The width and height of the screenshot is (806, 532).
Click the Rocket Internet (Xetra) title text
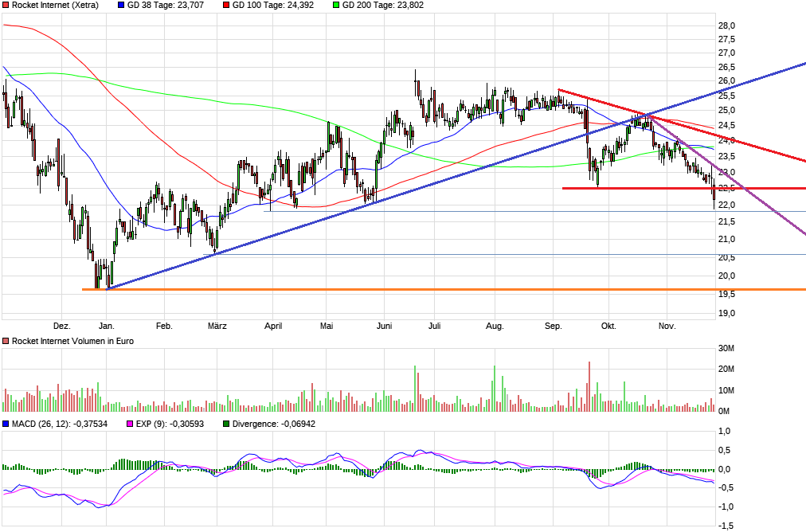[57, 5]
